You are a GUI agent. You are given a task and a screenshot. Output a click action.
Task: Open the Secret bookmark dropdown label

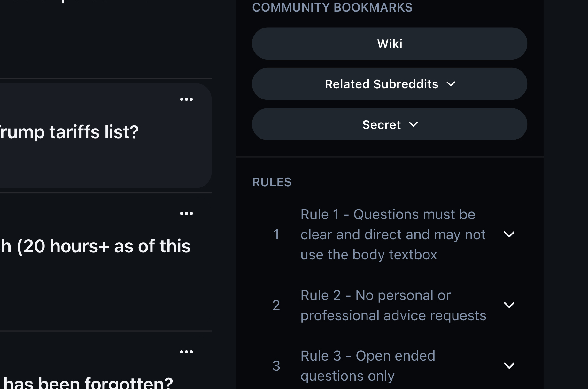381,125
